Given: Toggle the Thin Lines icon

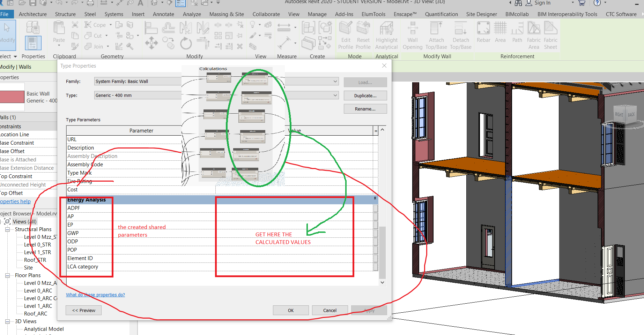Looking at the screenshot, I should pos(180,3).
